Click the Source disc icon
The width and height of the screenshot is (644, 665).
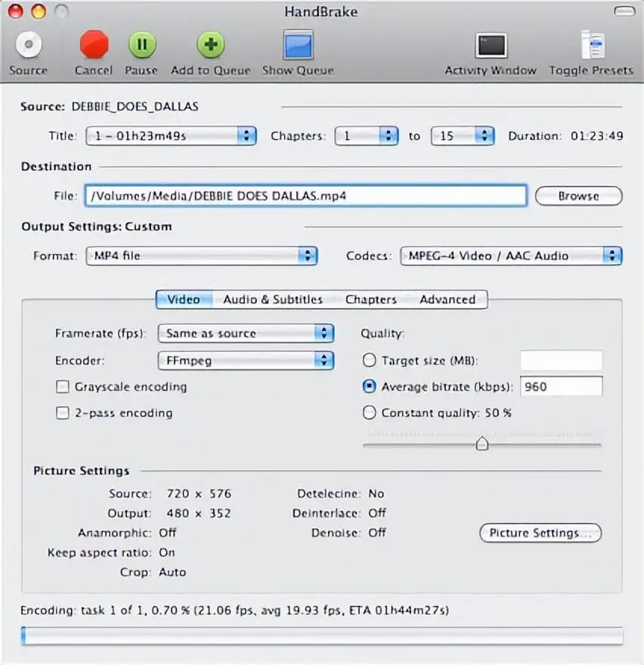pos(28,45)
